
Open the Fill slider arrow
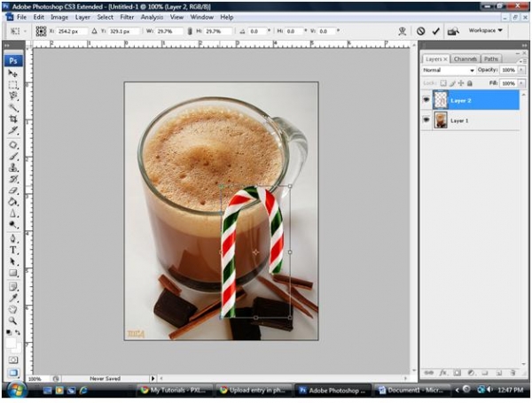521,83
